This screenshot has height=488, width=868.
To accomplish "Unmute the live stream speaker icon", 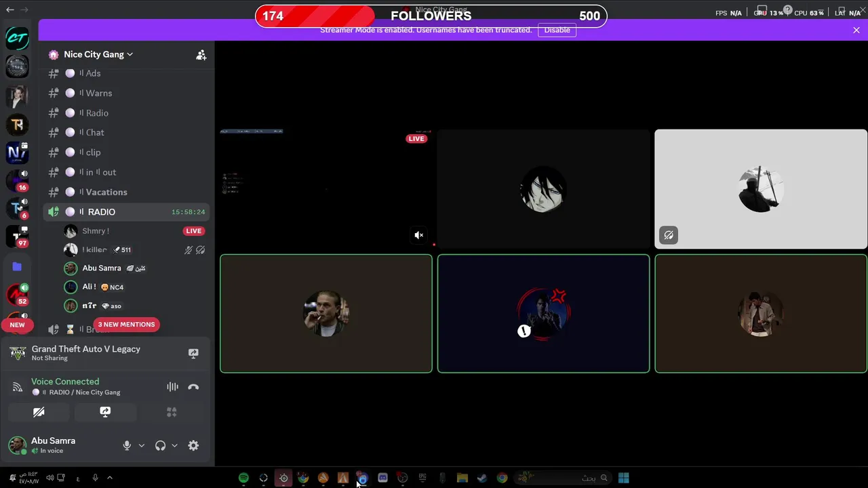I will [x=419, y=235].
